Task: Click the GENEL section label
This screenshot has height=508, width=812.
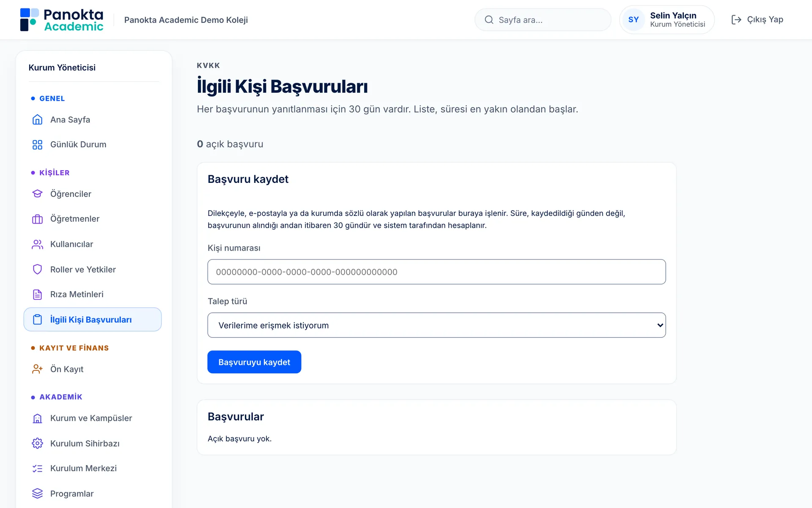Action: click(x=52, y=99)
